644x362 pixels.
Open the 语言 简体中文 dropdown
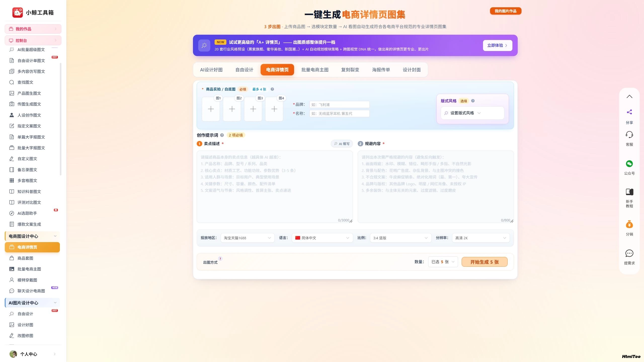[322, 238]
